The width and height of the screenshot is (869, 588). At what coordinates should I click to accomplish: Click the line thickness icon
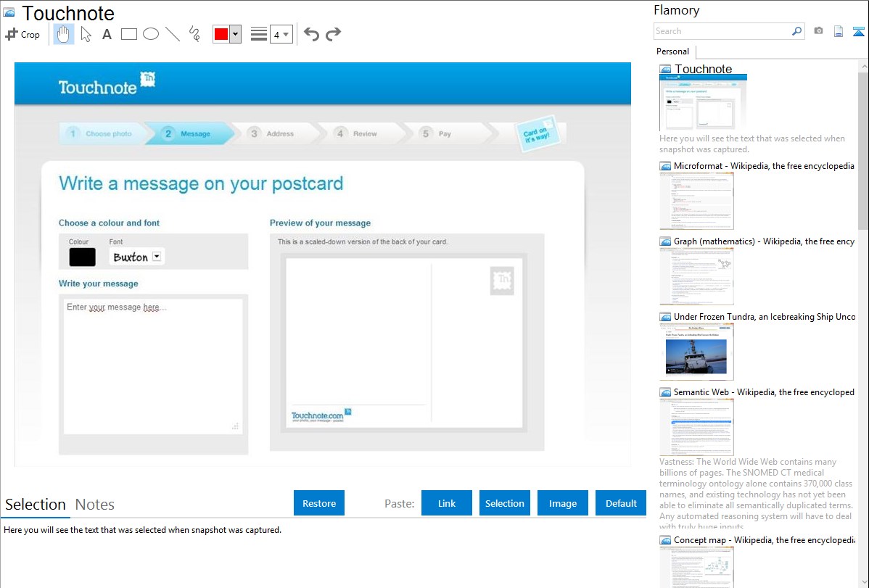coord(259,34)
